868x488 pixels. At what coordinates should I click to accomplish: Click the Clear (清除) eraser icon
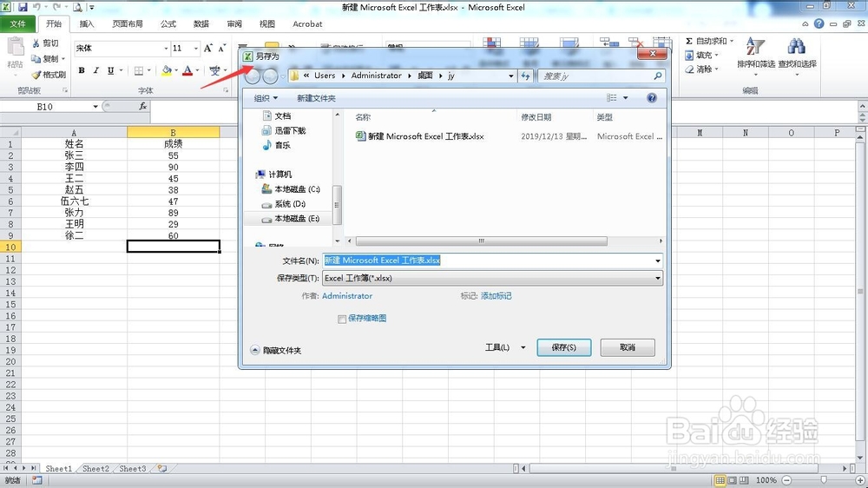coord(690,69)
